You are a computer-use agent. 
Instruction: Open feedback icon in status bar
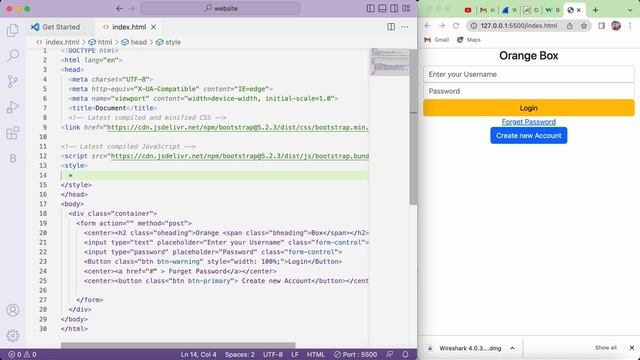(x=389, y=355)
